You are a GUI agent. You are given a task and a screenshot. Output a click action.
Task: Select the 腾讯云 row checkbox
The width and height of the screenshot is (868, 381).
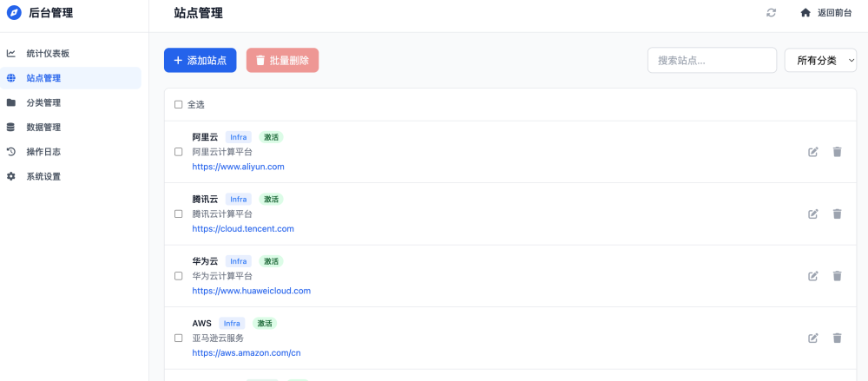(178, 213)
